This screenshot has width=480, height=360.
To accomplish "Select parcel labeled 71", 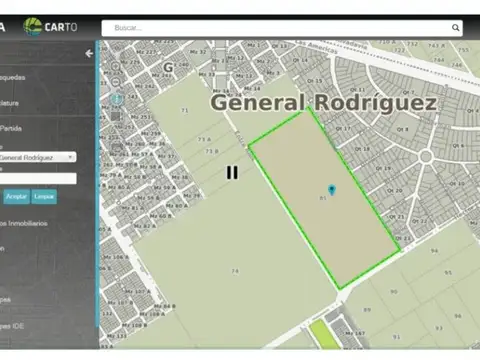I will point(185,110).
